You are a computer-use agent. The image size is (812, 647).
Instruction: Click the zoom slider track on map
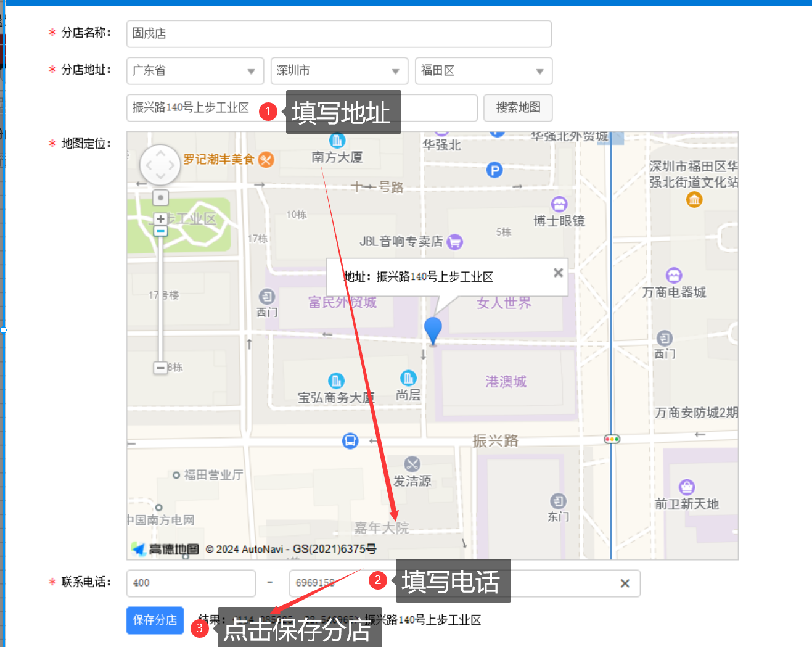pyautogui.click(x=160, y=299)
